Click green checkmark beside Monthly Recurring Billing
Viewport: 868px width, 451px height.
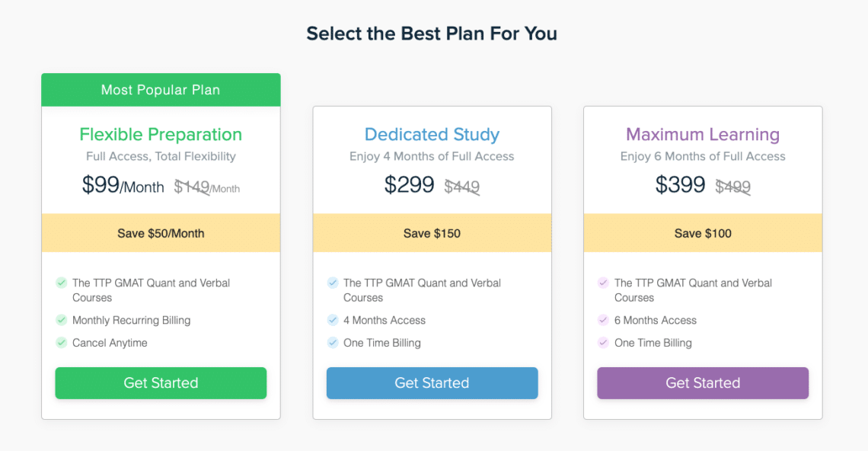pos(62,320)
